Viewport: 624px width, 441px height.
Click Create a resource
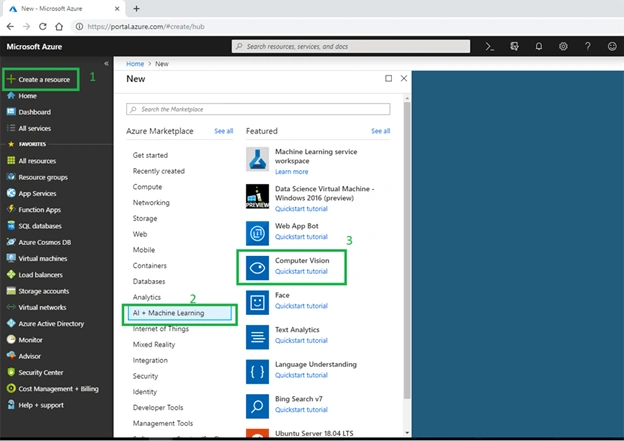click(x=41, y=79)
